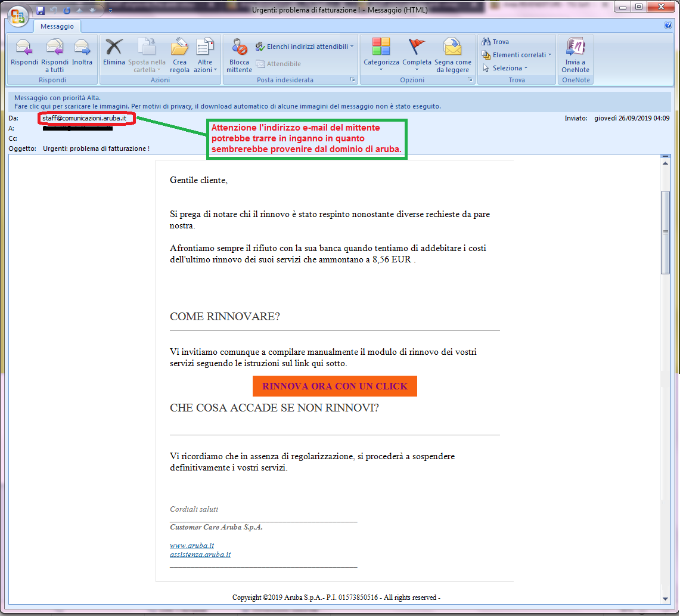Viewport: 680px width, 616px height.
Task: Open the assistenza.aruba.it link
Action: [200, 555]
